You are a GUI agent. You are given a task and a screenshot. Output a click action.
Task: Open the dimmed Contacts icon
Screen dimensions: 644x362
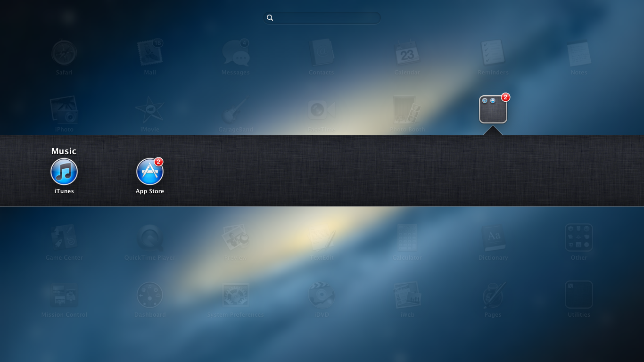click(x=322, y=52)
